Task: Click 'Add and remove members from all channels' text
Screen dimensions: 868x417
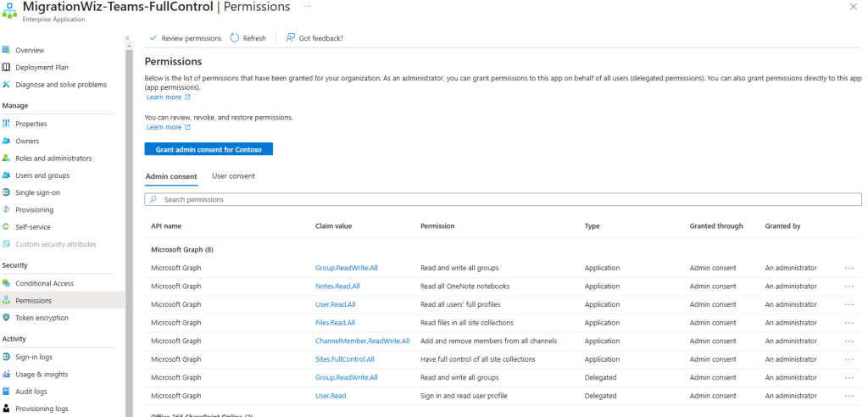Action: point(489,341)
